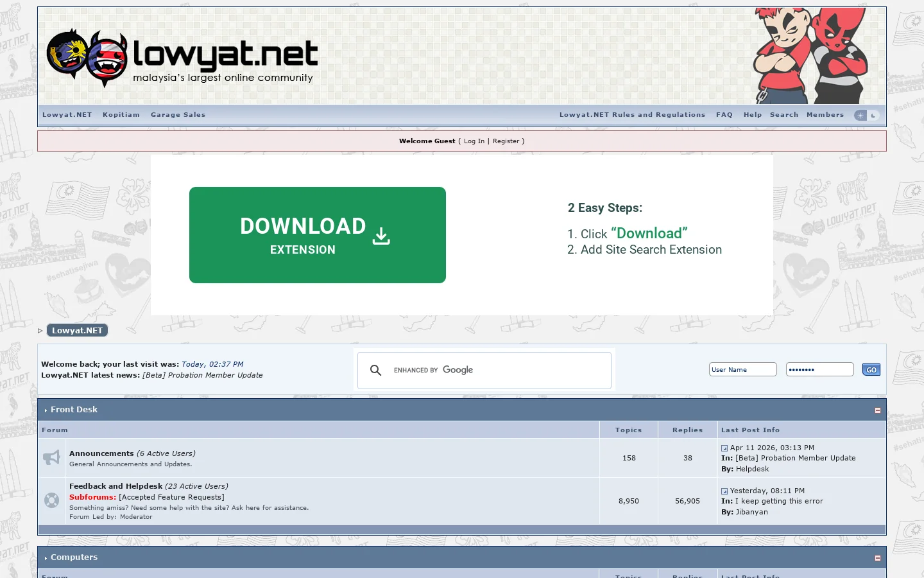This screenshot has height=578, width=924.
Task: Click the Register link
Action: (506, 141)
